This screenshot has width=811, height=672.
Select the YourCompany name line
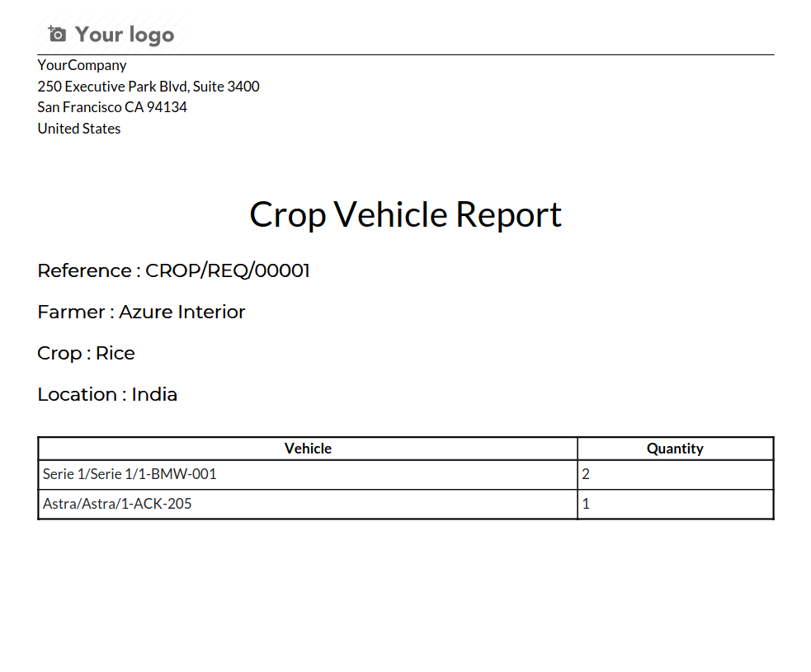point(82,65)
